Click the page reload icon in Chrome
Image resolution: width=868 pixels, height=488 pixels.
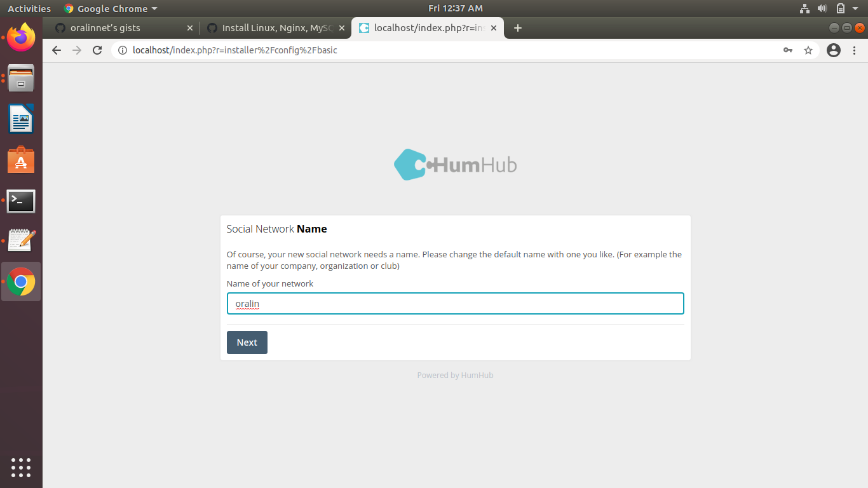(97, 50)
